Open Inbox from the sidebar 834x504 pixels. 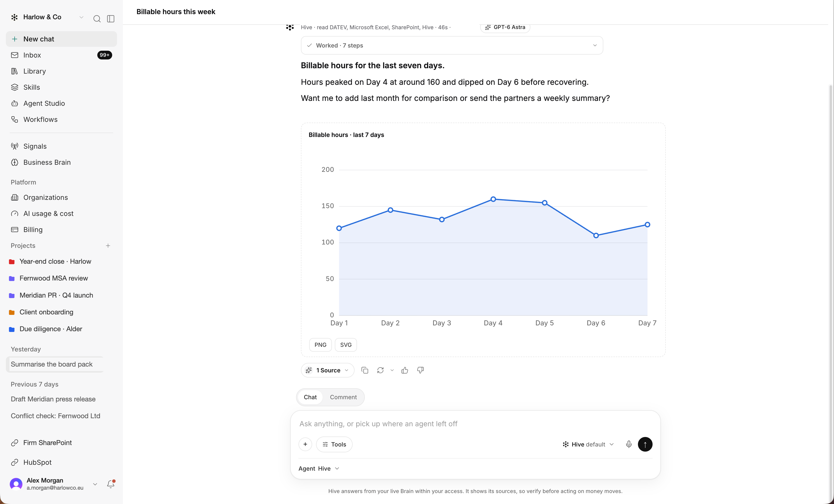(61, 55)
